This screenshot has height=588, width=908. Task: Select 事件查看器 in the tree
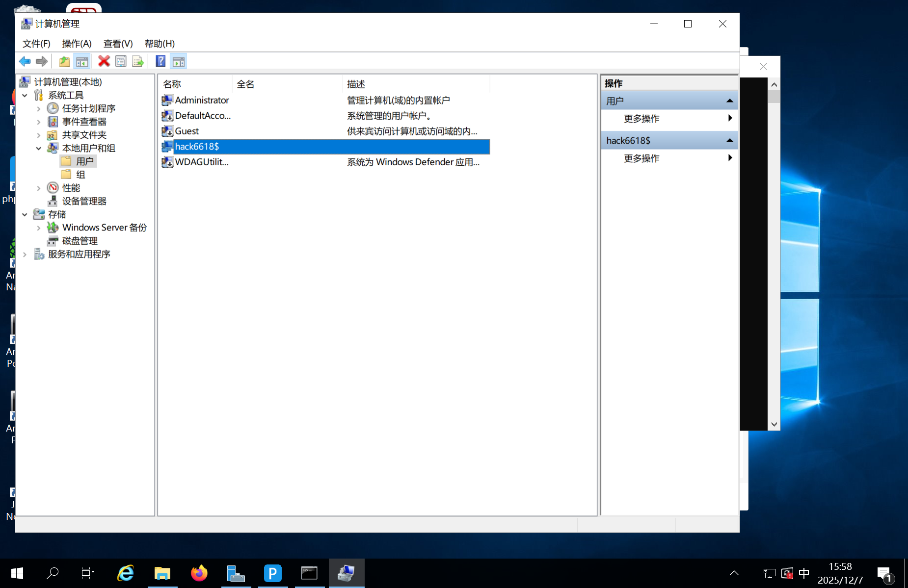pyautogui.click(x=84, y=122)
